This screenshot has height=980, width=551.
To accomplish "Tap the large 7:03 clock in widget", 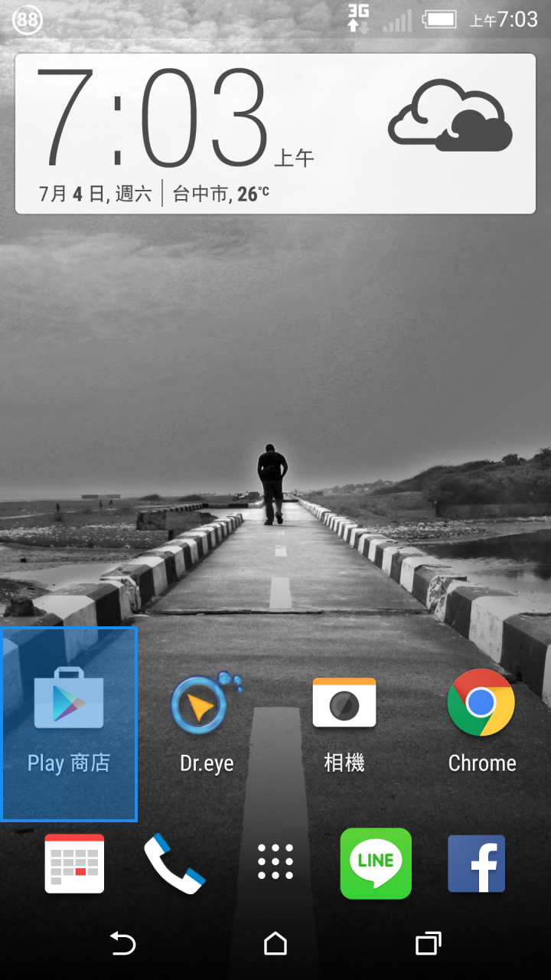I will click(x=153, y=117).
